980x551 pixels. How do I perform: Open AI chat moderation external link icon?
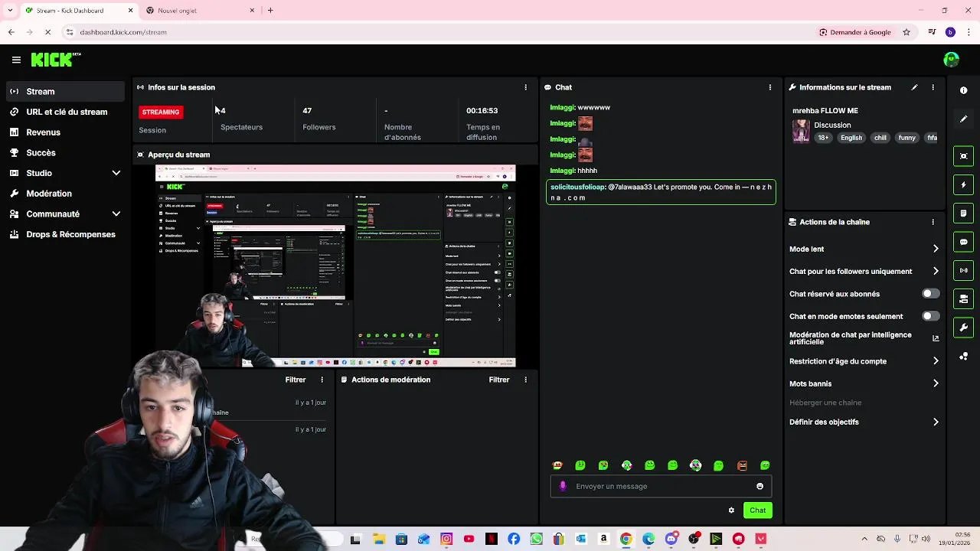tap(936, 338)
